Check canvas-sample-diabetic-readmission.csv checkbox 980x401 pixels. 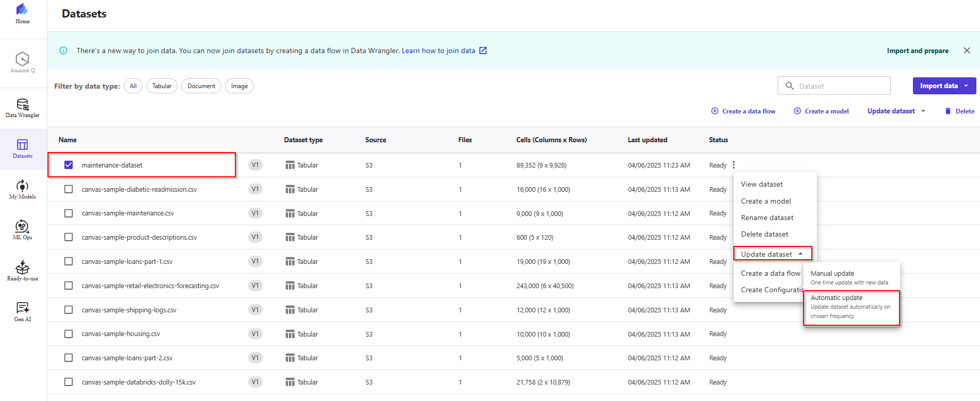pyautogui.click(x=69, y=189)
